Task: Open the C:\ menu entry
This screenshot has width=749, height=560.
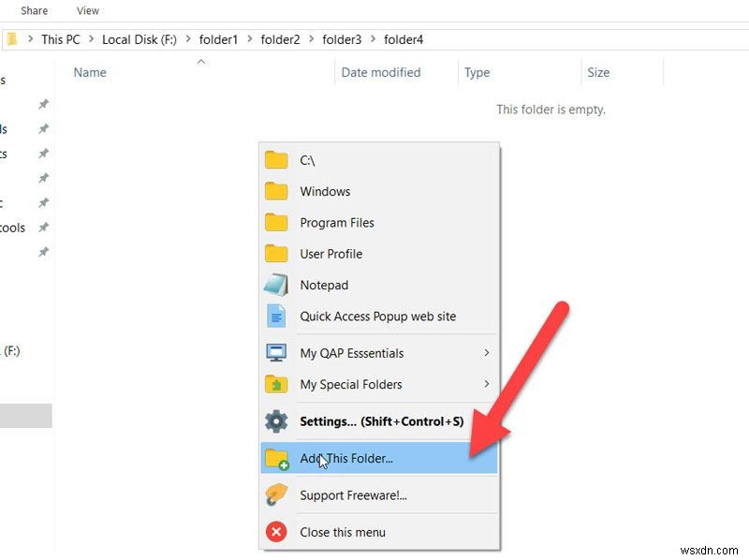Action: point(379,160)
